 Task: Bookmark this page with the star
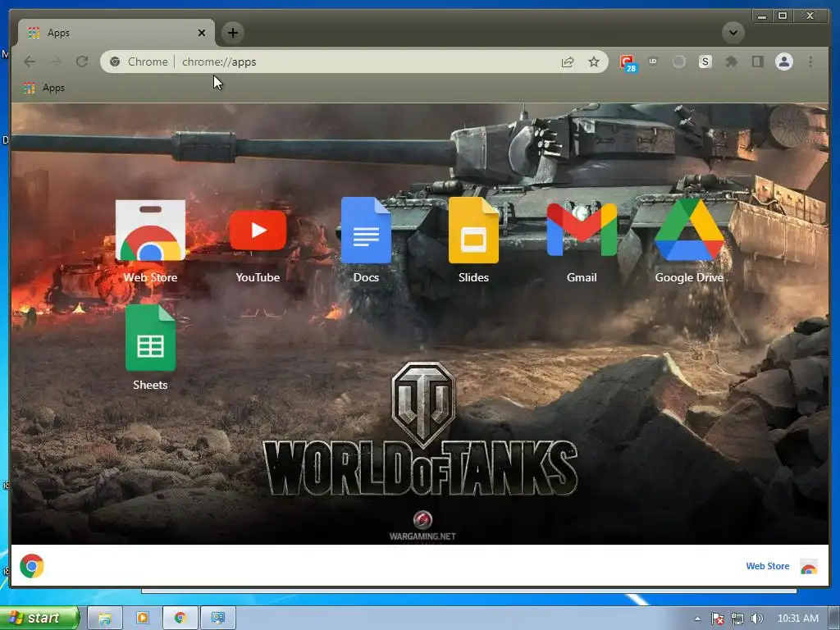594,62
